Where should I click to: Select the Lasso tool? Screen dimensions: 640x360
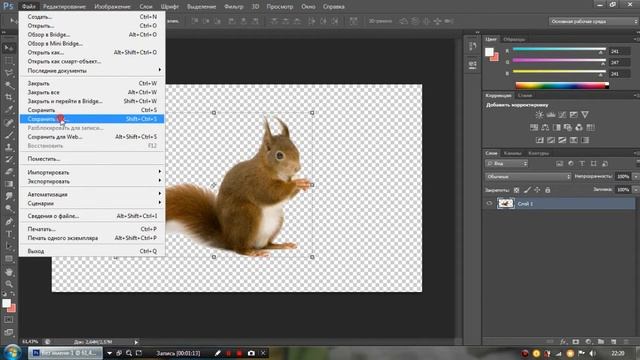(9, 73)
